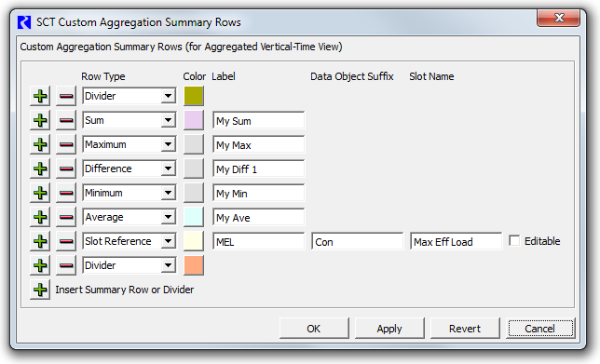Viewport: 600px width, 364px height.
Task: Click the minus icon on the olive Divider row
Action: click(66, 96)
